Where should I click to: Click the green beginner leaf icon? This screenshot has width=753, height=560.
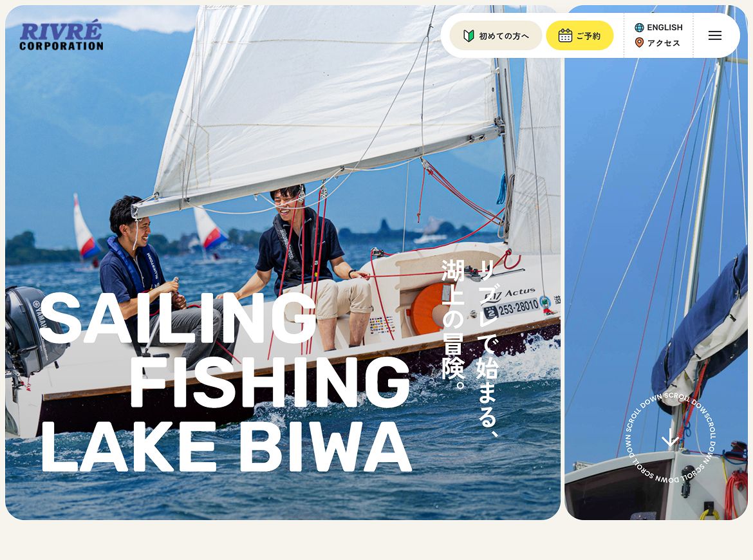click(469, 36)
